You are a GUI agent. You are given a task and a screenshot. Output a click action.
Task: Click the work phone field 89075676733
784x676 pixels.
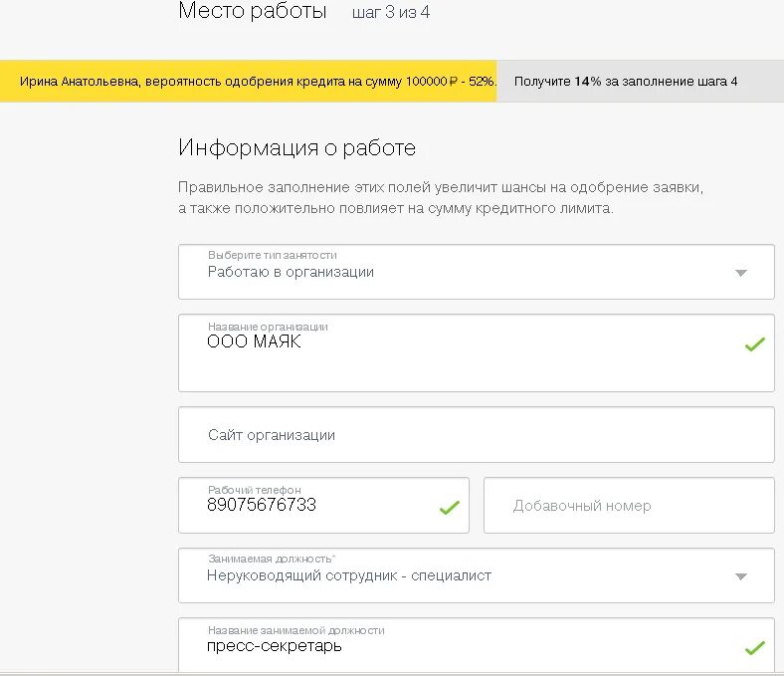tap(323, 506)
